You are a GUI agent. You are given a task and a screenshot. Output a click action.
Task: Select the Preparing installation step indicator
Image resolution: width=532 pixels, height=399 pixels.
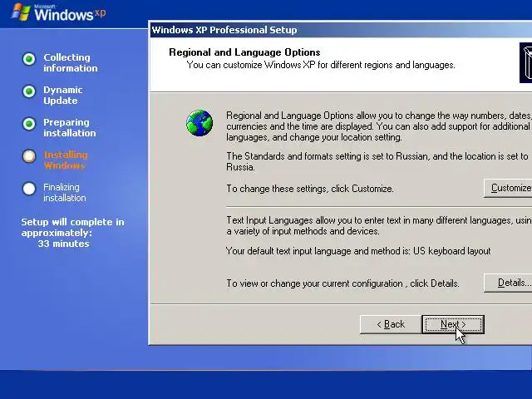coord(29,124)
